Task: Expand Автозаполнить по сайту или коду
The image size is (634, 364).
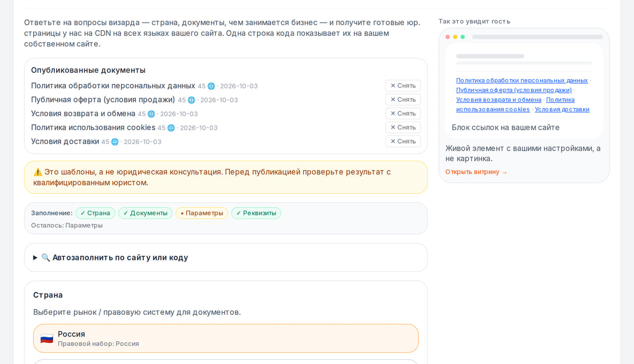Action: tap(226, 258)
